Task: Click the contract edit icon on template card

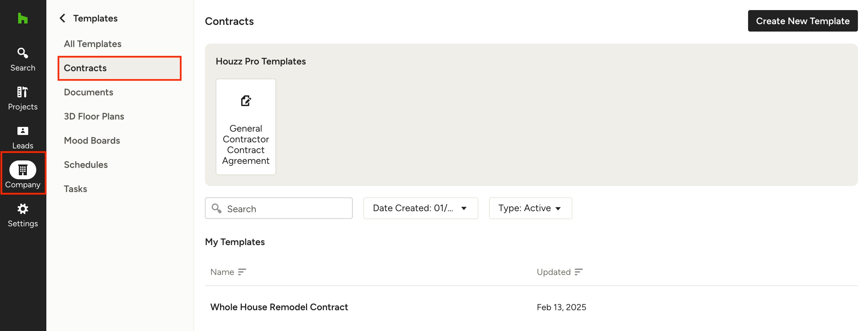Action: point(246,101)
